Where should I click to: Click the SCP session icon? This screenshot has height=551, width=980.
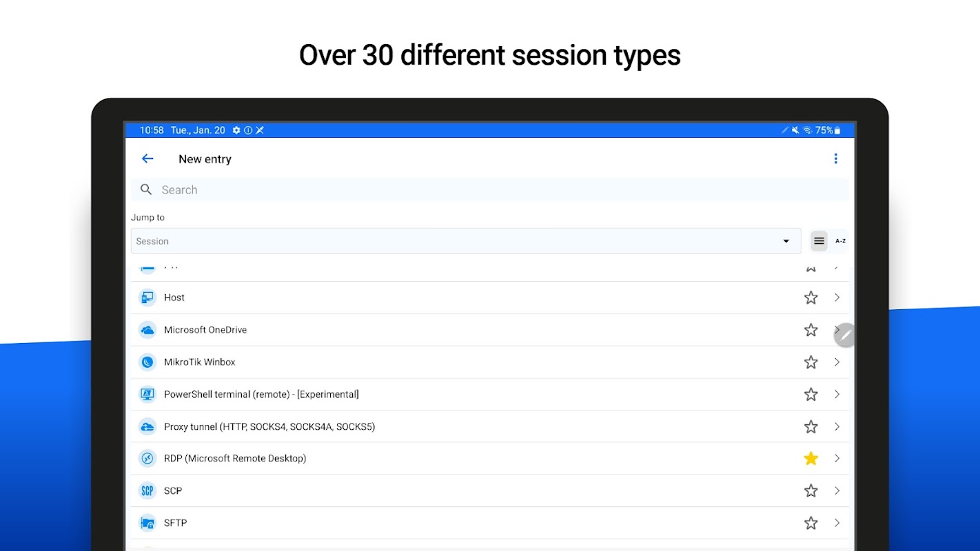pos(147,490)
